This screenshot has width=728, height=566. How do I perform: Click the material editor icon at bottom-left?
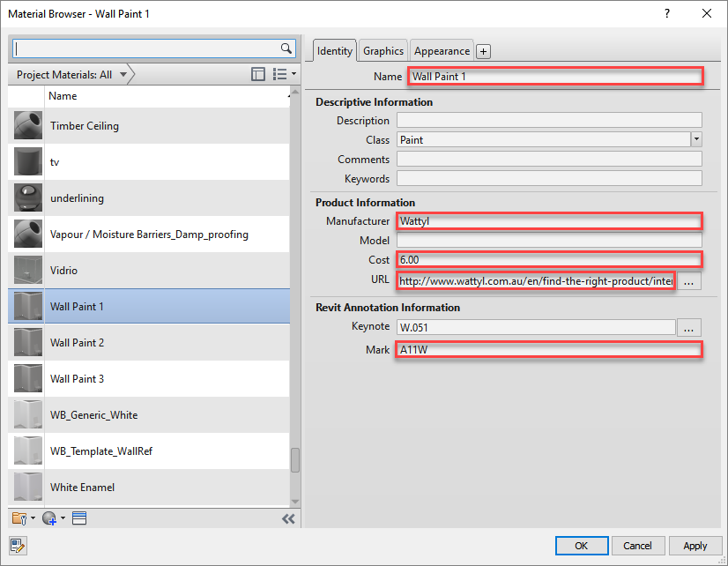click(19, 546)
